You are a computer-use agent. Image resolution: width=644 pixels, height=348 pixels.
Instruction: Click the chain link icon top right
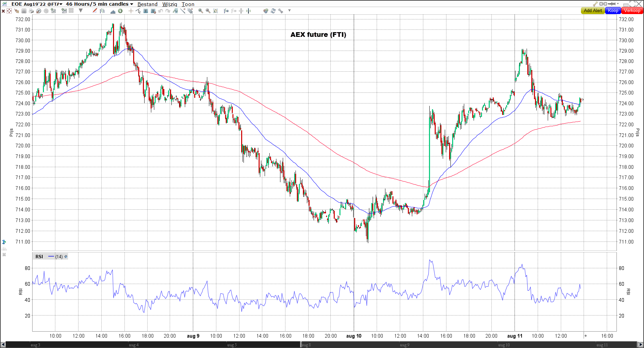[603, 4]
